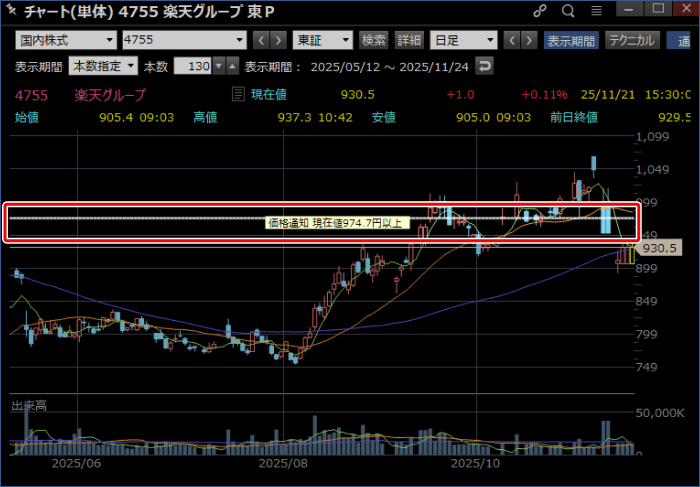700x487 pixels.
Task: Open the hamburger menu icon
Action: coord(596,11)
